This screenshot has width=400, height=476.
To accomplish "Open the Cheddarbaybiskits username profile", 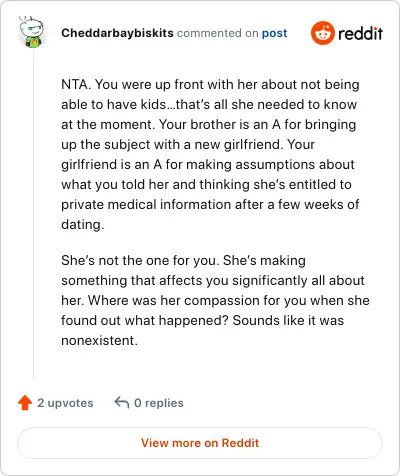I will click(x=117, y=33).
